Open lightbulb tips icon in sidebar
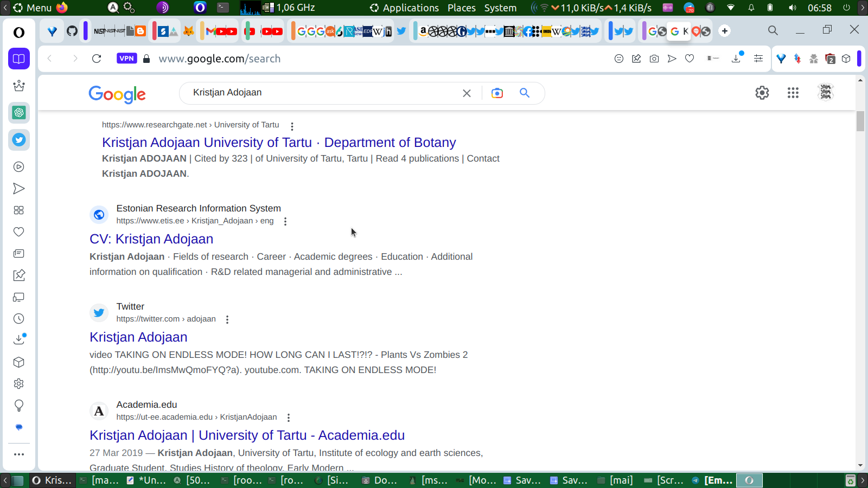 [x=19, y=406]
